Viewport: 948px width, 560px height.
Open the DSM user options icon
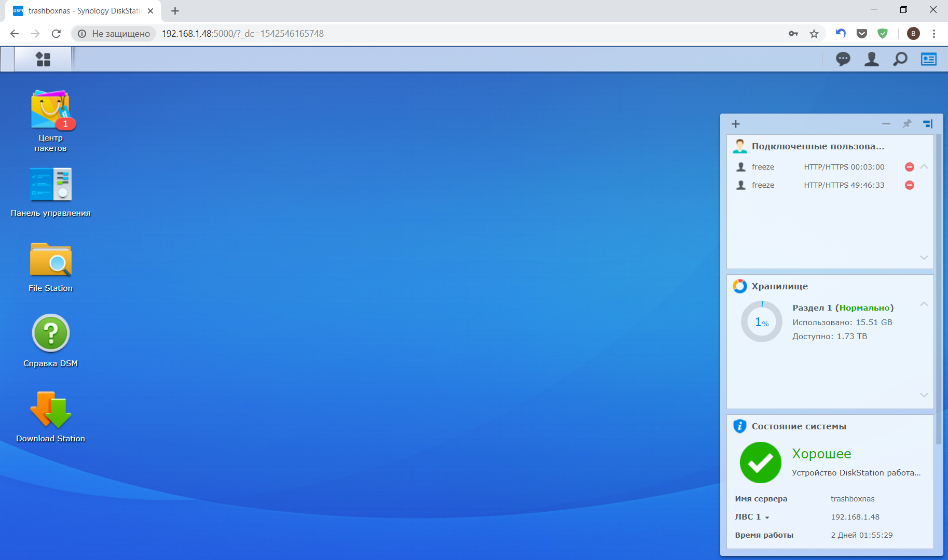coord(872,59)
